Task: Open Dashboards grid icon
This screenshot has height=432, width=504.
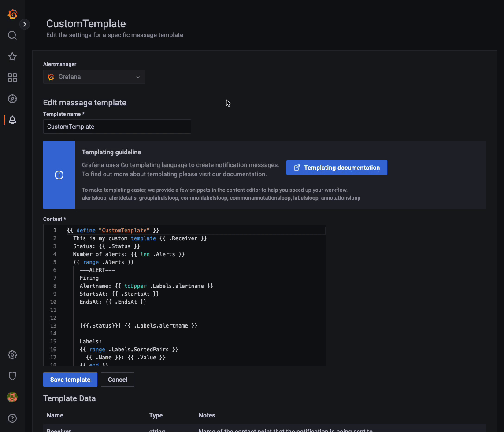Action: 12,78
